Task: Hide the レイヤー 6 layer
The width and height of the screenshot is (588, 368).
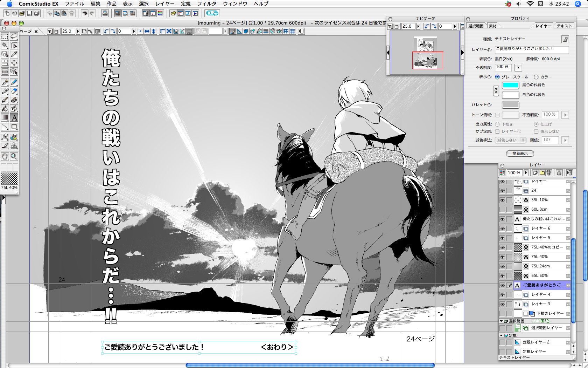Action: pyautogui.click(x=503, y=229)
